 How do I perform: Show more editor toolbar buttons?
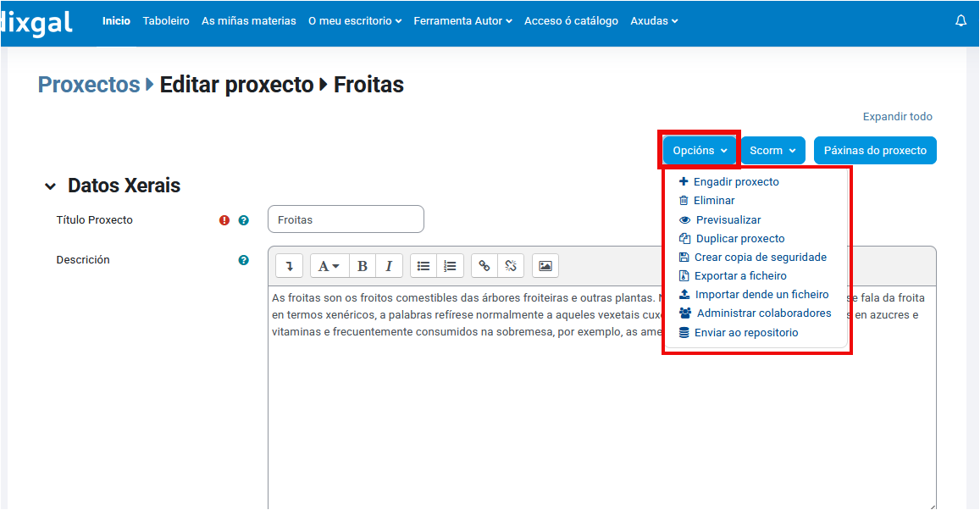pos(289,266)
